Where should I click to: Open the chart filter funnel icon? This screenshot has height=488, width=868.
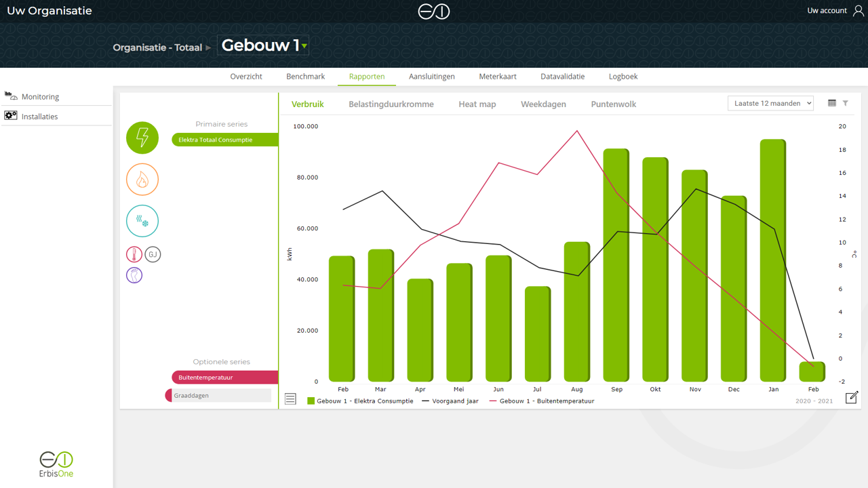(846, 103)
